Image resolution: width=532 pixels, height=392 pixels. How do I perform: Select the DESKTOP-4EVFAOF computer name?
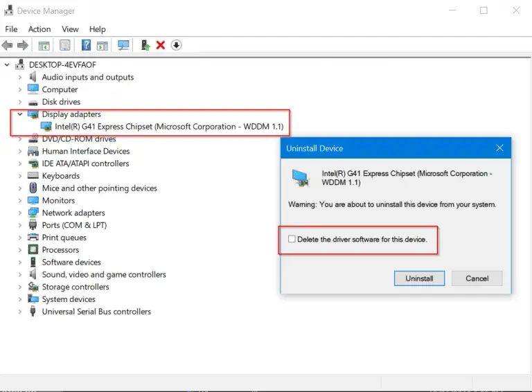pos(62,64)
